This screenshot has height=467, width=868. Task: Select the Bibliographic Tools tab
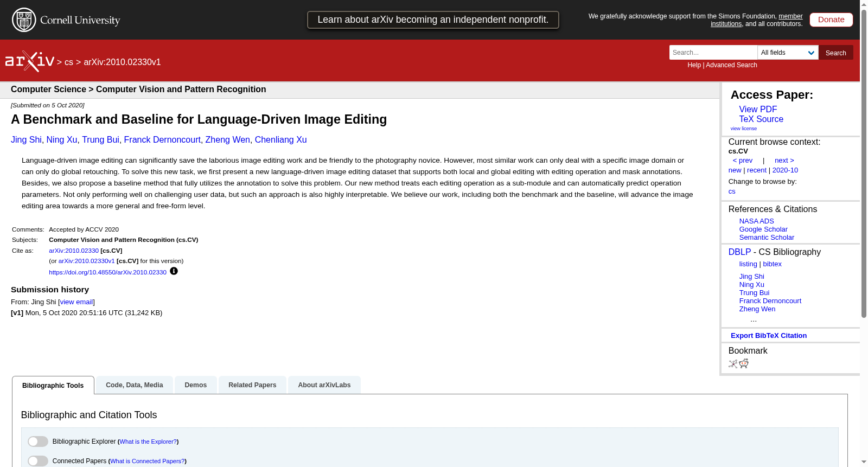pyautogui.click(x=53, y=386)
